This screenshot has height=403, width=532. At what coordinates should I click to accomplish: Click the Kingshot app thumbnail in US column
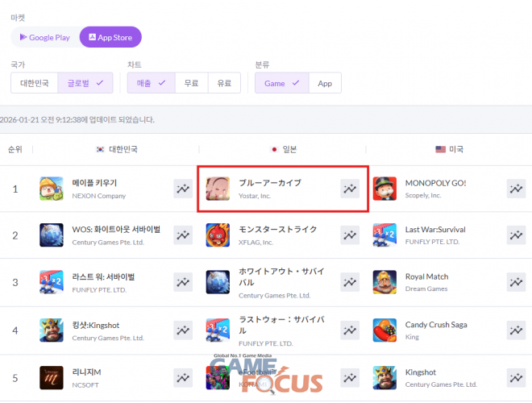385,377
